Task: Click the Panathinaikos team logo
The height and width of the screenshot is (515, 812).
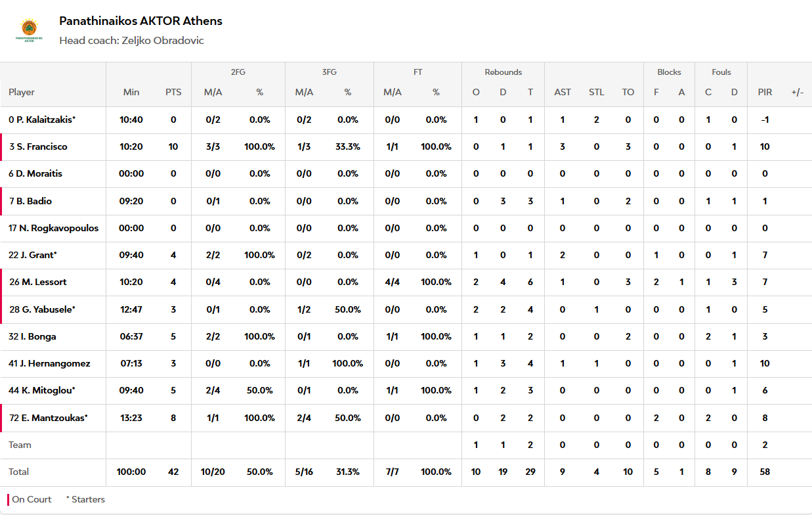Action: click(29, 30)
